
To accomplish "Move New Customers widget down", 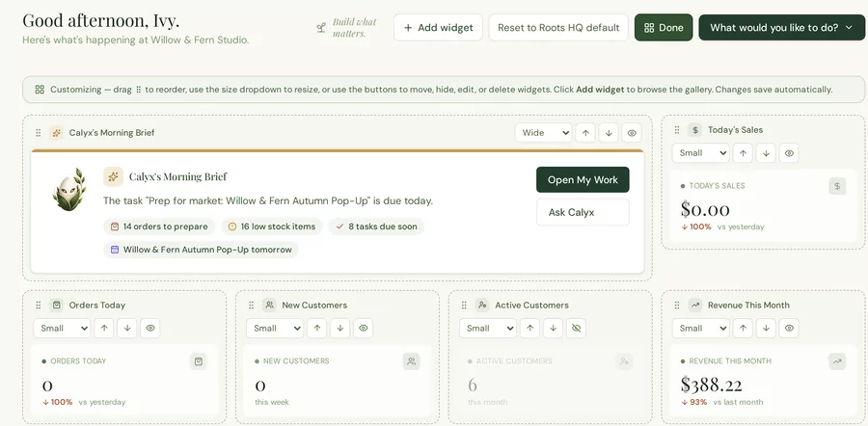I will (x=339, y=328).
